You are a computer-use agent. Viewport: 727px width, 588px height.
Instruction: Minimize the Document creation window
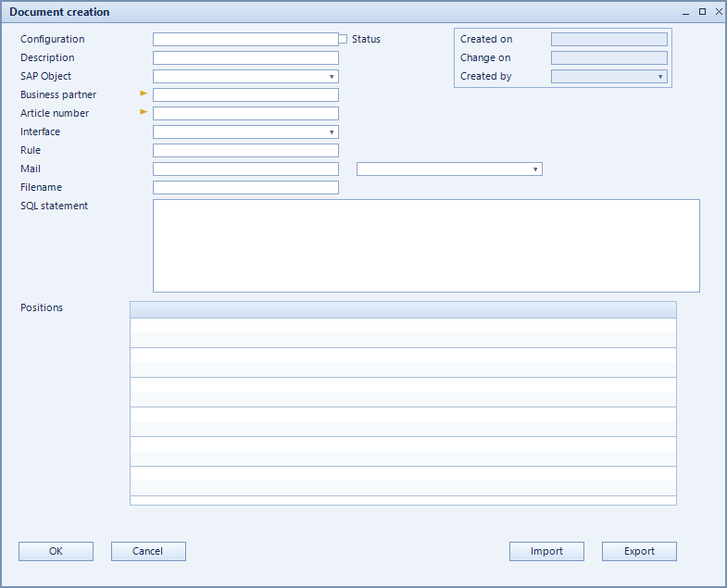coord(685,12)
